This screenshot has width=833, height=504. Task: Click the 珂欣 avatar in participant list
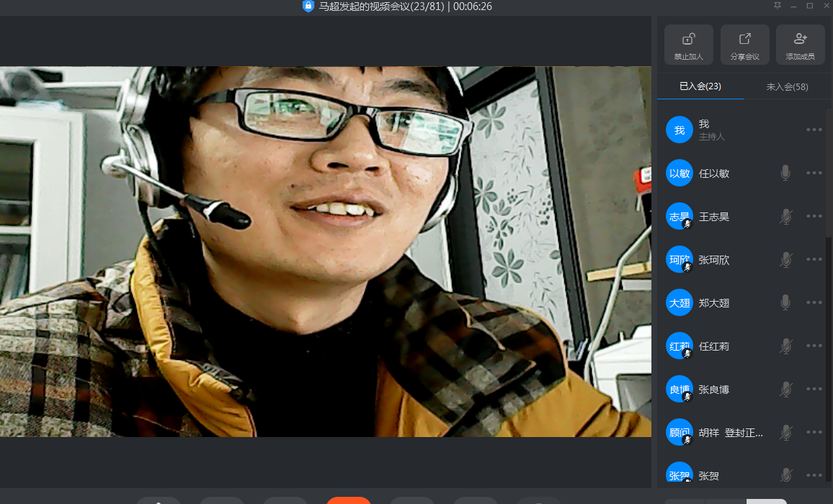(x=680, y=259)
